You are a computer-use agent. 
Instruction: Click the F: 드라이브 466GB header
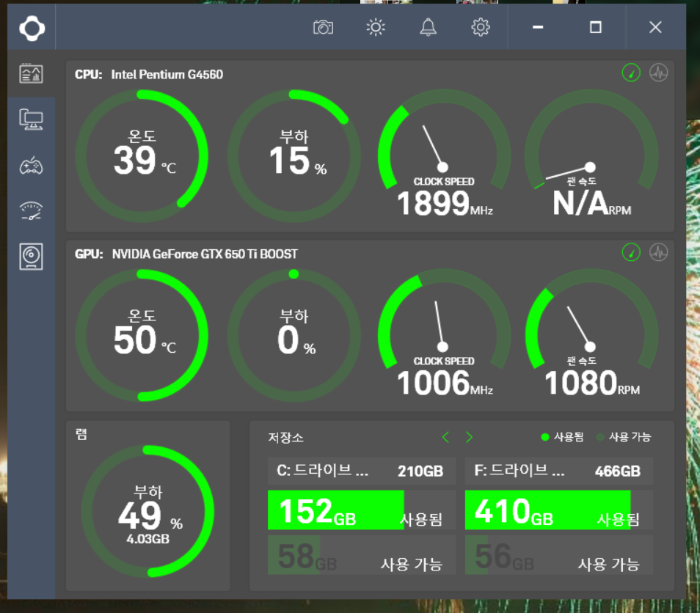[559, 471]
